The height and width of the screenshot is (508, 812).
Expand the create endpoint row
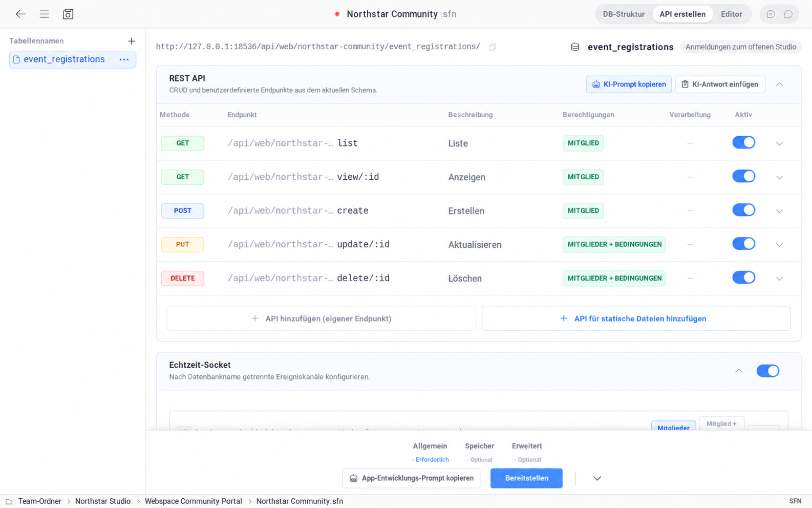click(x=779, y=211)
